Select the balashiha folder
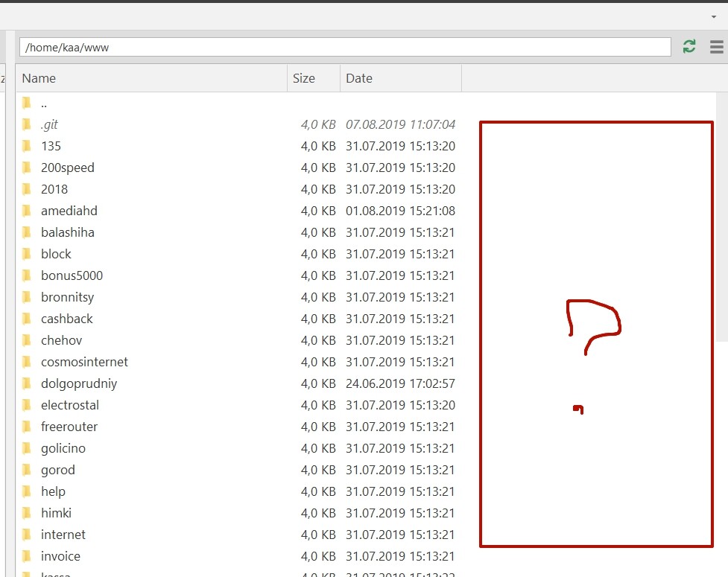This screenshot has width=728, height=577. [68, 232]
